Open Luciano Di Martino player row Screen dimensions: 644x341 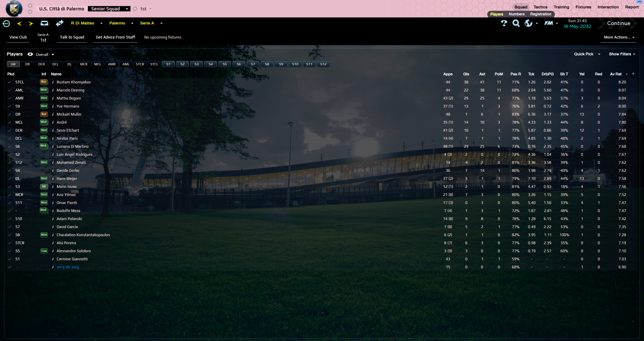pyautogui.click(x=322, y=146)
